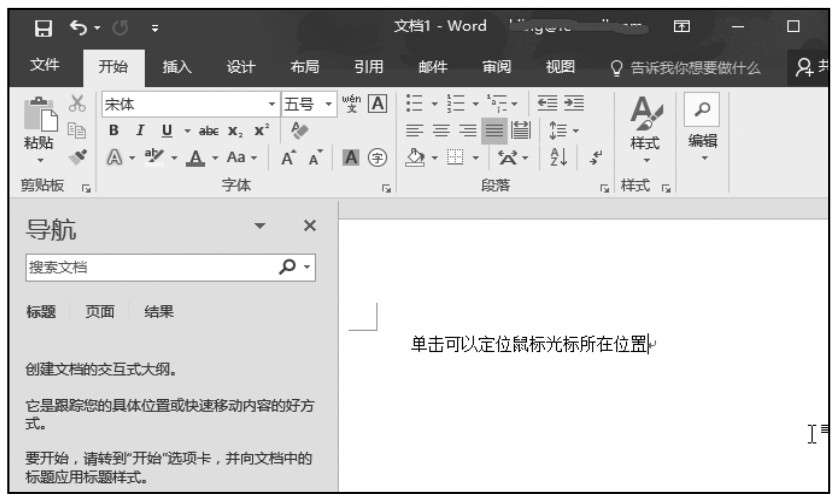
Task: Apply text effects outlined A
Action: [114, 158]
